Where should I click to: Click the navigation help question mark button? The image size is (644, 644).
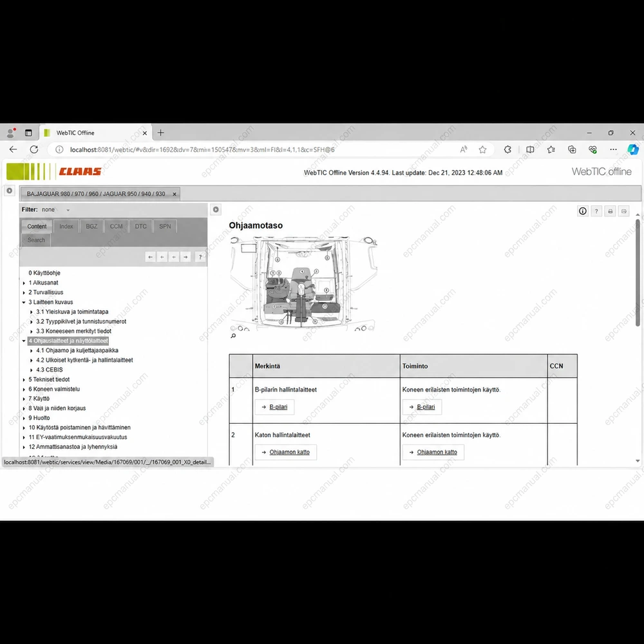pos(200,257)
